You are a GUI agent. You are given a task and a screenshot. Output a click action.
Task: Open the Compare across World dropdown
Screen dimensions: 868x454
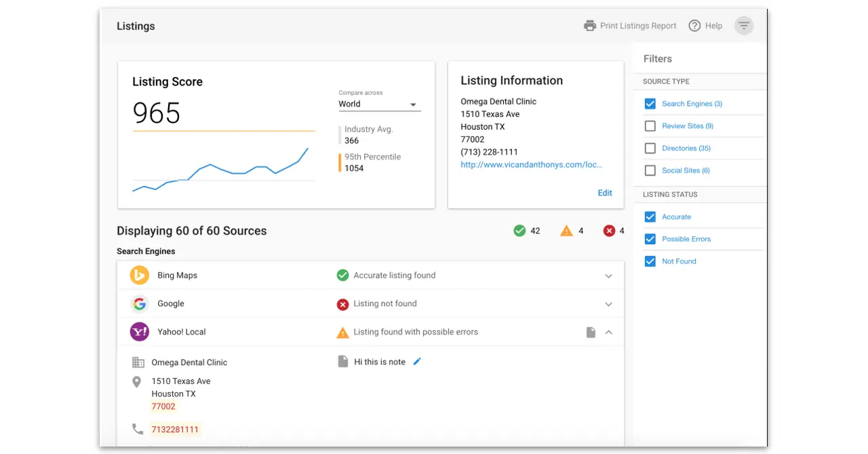(x=380, y=104)
